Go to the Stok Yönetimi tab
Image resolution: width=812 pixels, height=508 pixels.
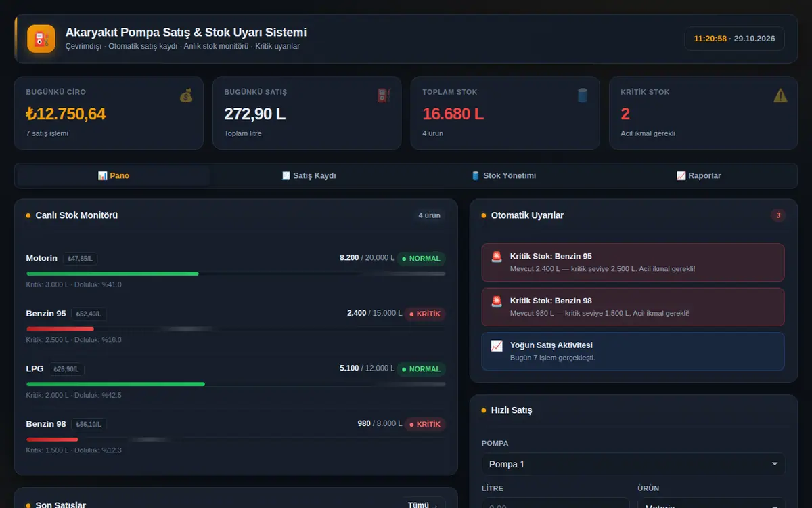tap(503, 175)
